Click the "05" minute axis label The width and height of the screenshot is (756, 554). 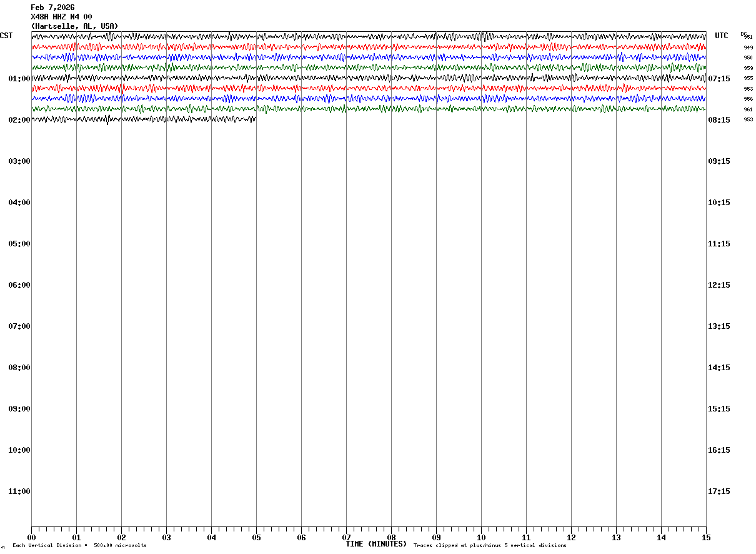coord(256,538)
